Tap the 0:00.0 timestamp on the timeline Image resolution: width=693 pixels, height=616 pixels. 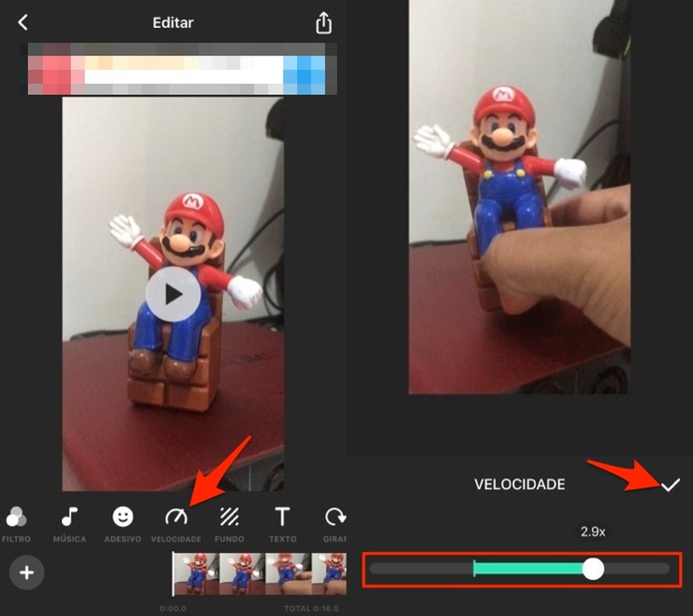[x=173, y=608]
